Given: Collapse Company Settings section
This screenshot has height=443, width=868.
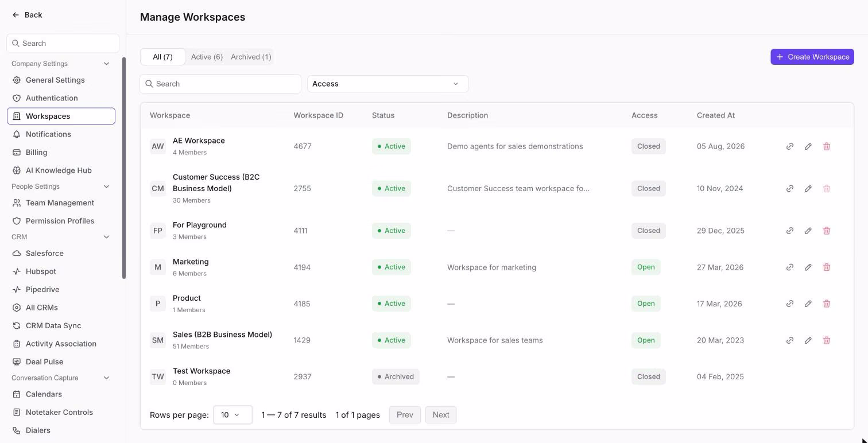Looking at the screenshot, I should point(106,64).
